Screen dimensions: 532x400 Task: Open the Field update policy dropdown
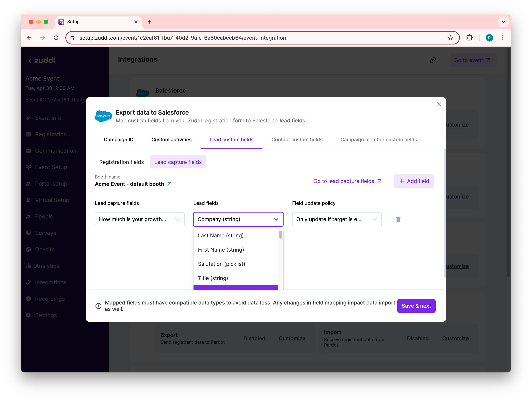(x=336, y=219)
